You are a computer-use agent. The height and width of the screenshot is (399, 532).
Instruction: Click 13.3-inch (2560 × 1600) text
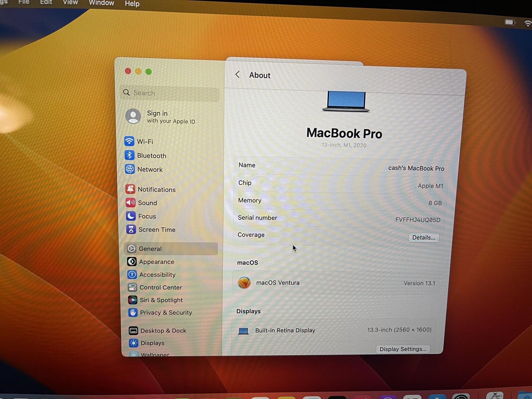click(x=399, y=330)
